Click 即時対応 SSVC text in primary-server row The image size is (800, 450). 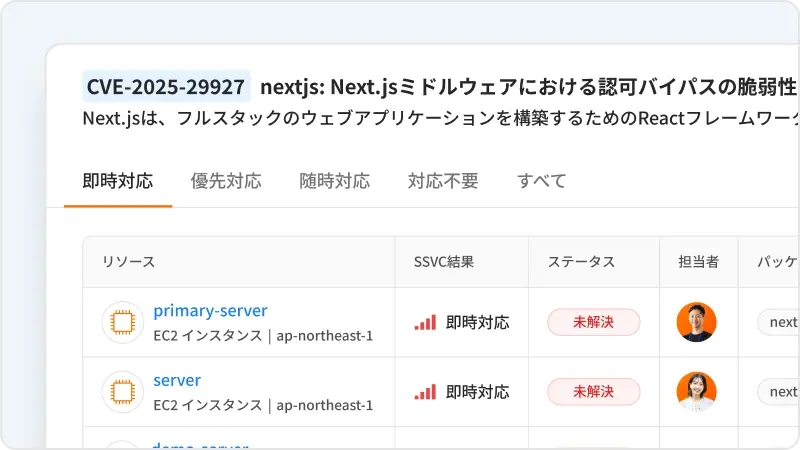pos(478,322)
